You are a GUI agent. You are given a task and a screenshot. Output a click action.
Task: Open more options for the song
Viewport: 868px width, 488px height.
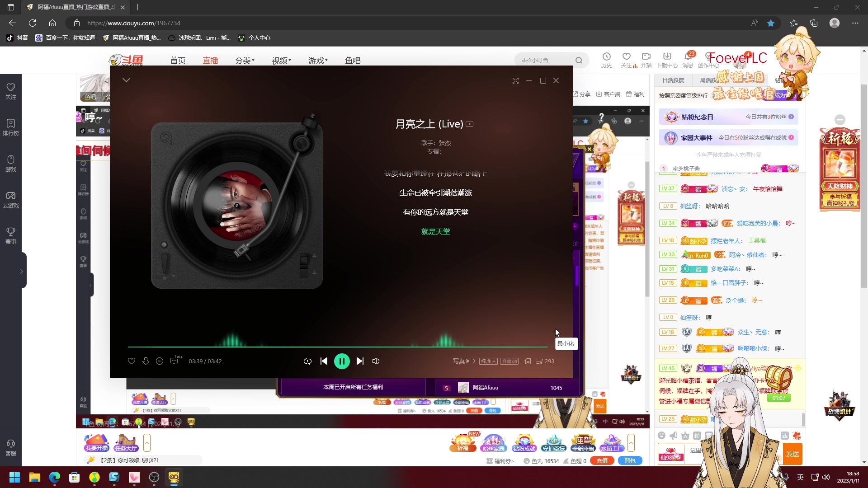tap(160, 361)
